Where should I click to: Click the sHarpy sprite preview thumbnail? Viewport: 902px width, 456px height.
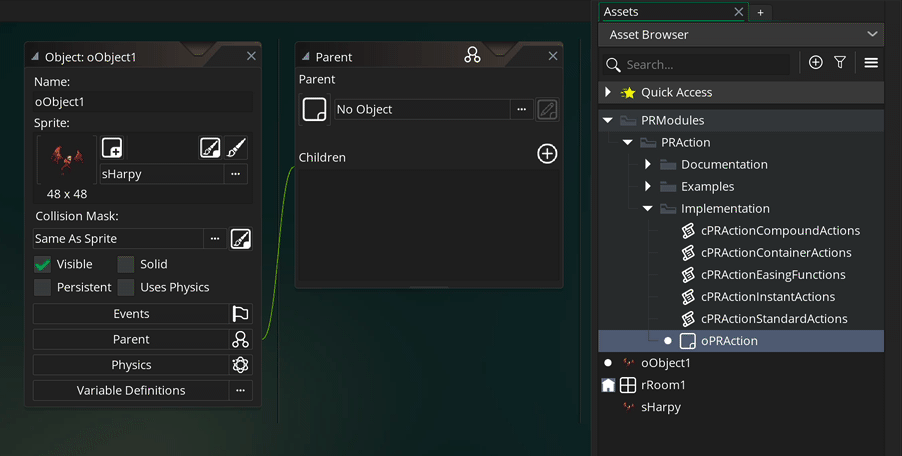pos(67,160)
